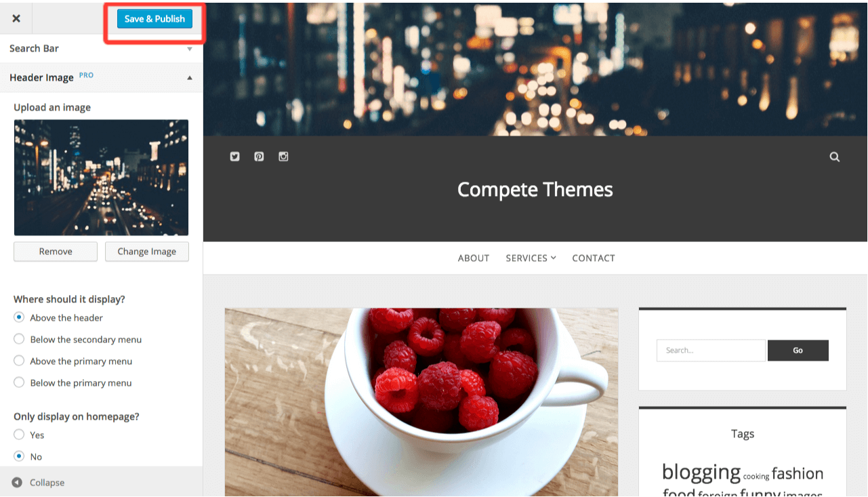Click the Pinterest social icon
The height and width of the screenshot is (497, 868).
point(259,157)
